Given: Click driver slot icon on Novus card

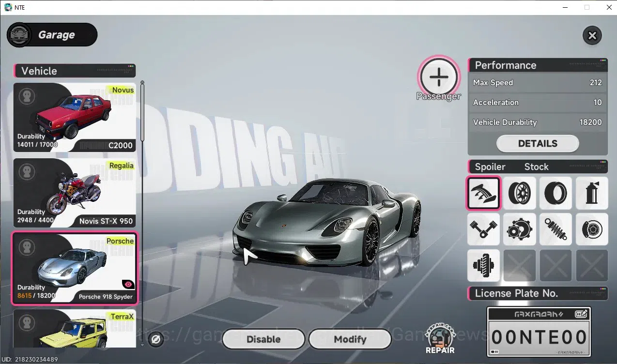Looking at the screenshot, I should (x=27, y=96).
